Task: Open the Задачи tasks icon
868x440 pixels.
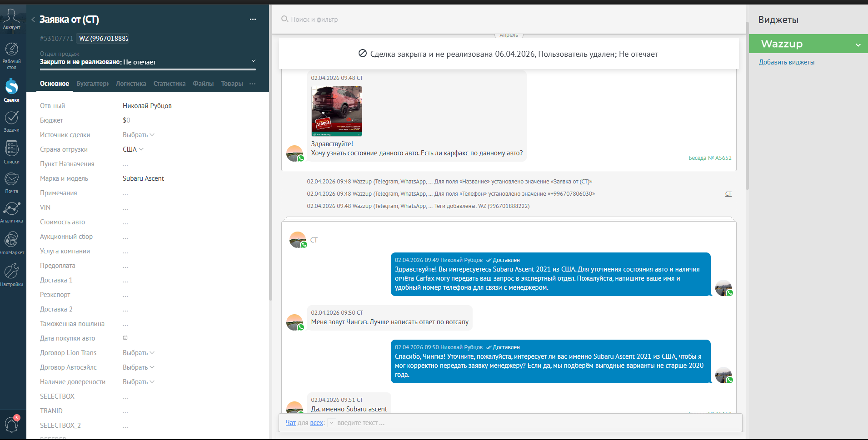Action: [x=11, y=121]
